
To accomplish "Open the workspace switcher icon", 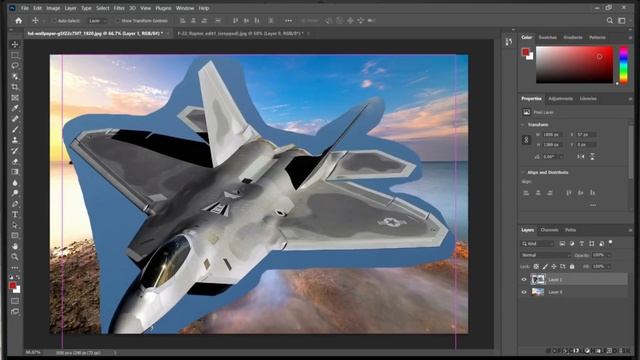I will pos(622,20).
